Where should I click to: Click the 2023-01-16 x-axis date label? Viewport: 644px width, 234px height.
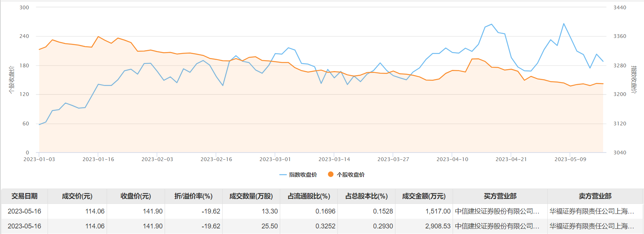(98, 159)
